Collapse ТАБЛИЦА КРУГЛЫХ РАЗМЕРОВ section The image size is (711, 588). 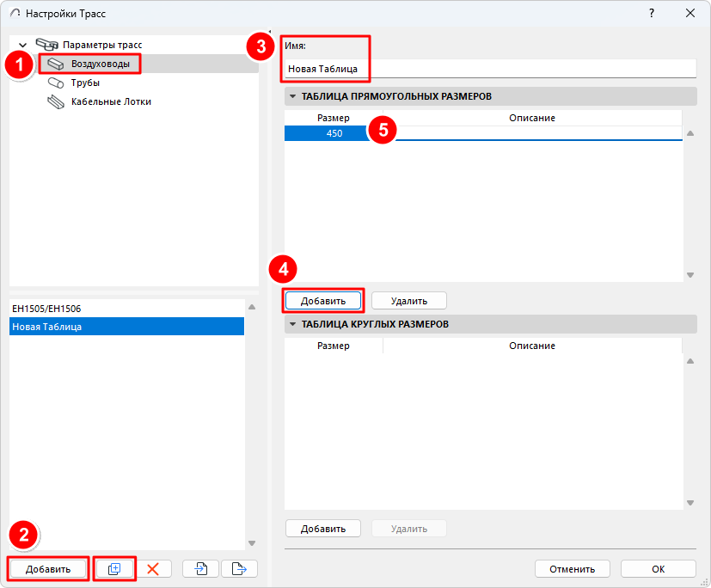tap(292, 324)
